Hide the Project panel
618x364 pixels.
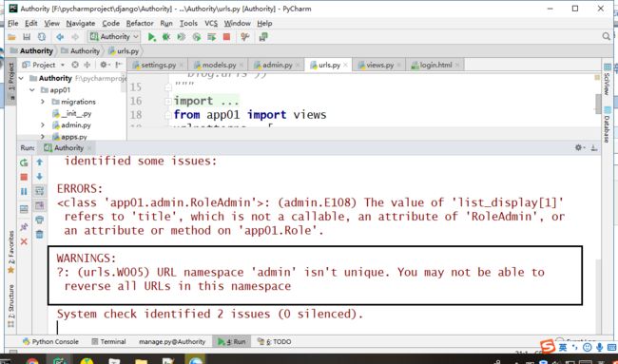[119, 65]
